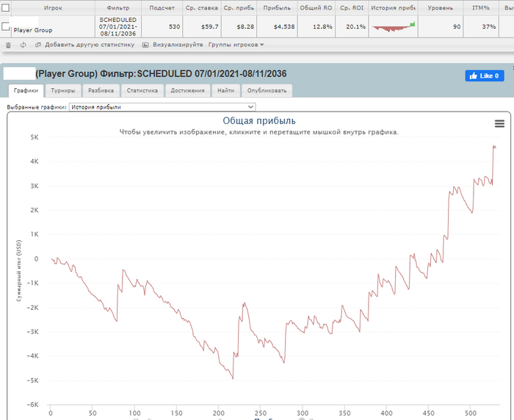Click the refresh statistics icon
The height and width of the screenshot is (420, 514).
23,45
